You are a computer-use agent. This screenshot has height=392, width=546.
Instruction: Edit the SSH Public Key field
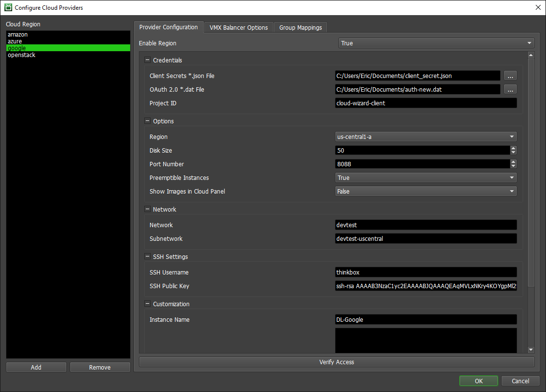click(426, 286)
